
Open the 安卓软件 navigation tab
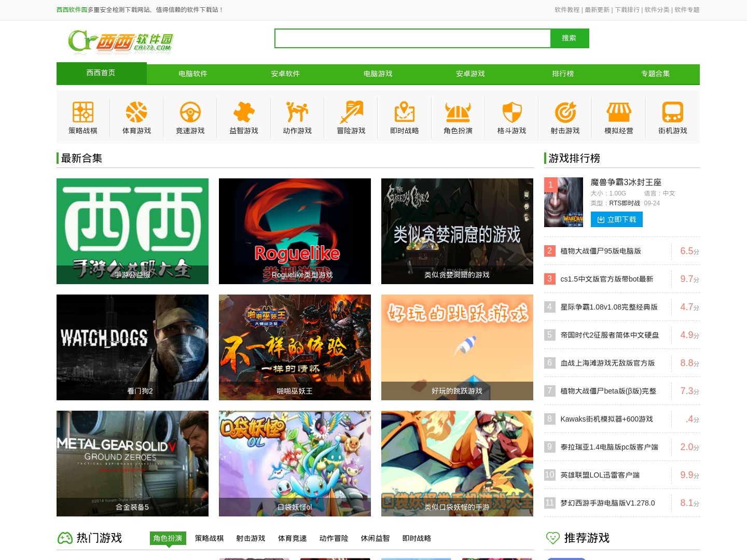point(285,74)
